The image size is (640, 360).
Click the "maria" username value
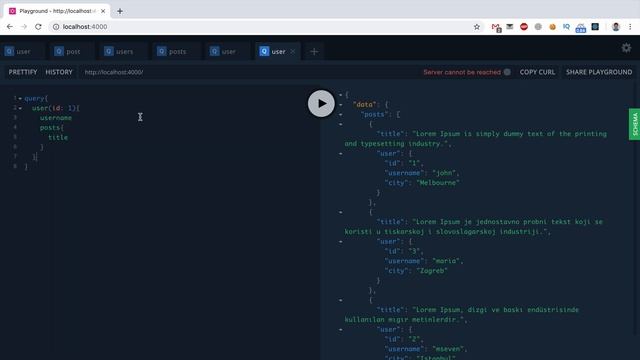pyautogui.click(x=446, y=261)
